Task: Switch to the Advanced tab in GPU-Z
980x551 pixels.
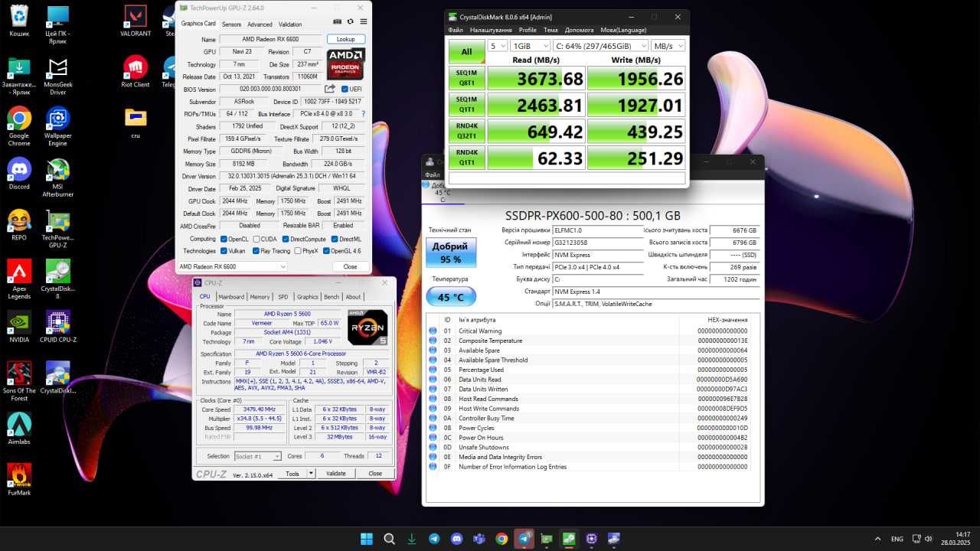Action: point(260,24)
